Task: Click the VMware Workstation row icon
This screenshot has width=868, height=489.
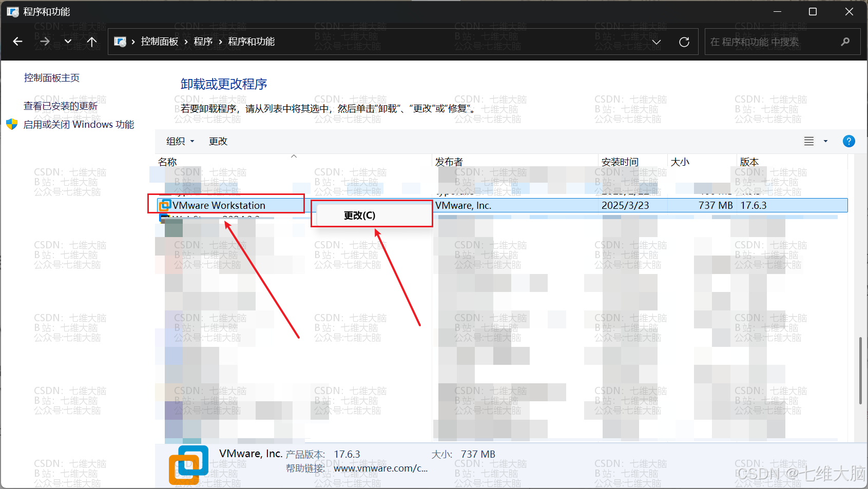Action: tap(165, 205)
